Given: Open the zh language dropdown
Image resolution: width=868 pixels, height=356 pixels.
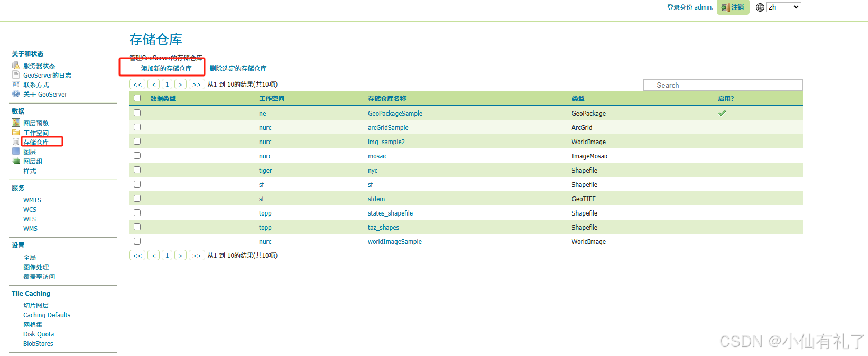Looking at the screenshot, I should [x=783, y=7].
